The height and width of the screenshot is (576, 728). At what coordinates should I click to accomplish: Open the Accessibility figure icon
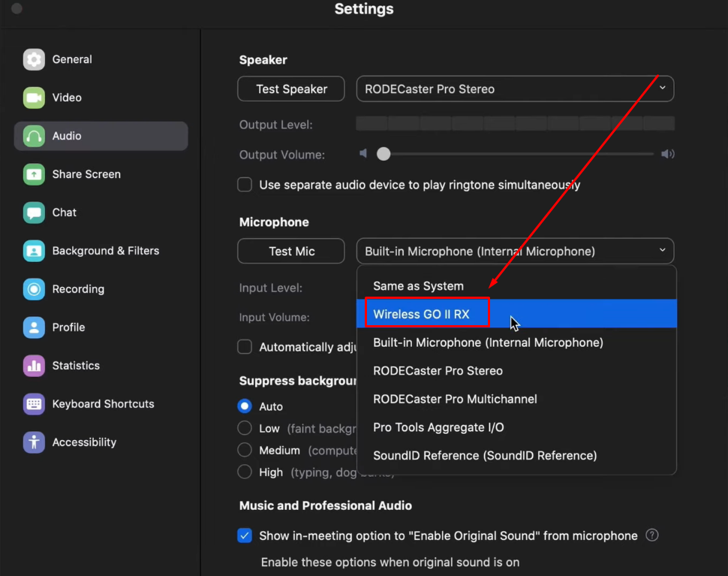point(34,442)
